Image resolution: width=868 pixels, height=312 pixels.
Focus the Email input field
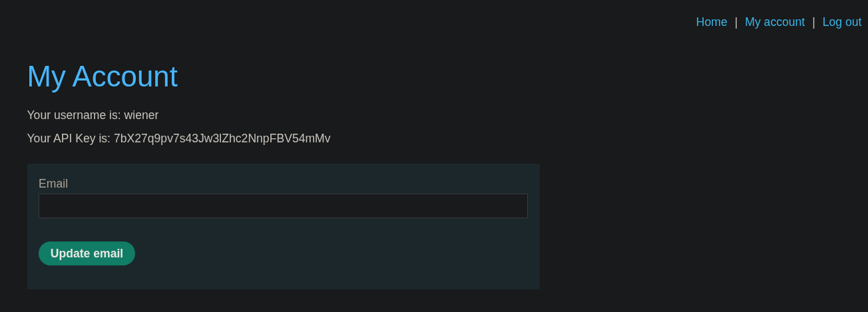click(283, 206)
